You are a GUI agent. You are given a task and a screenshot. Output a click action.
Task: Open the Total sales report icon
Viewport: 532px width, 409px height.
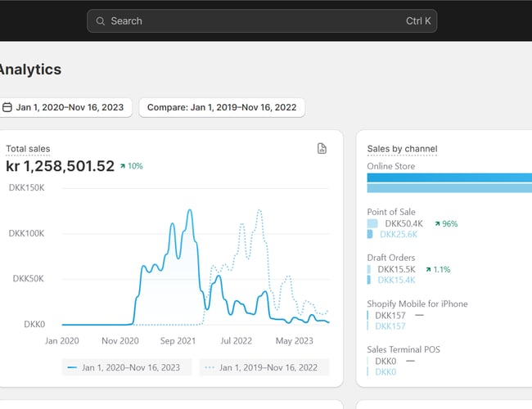pos(322,148)
